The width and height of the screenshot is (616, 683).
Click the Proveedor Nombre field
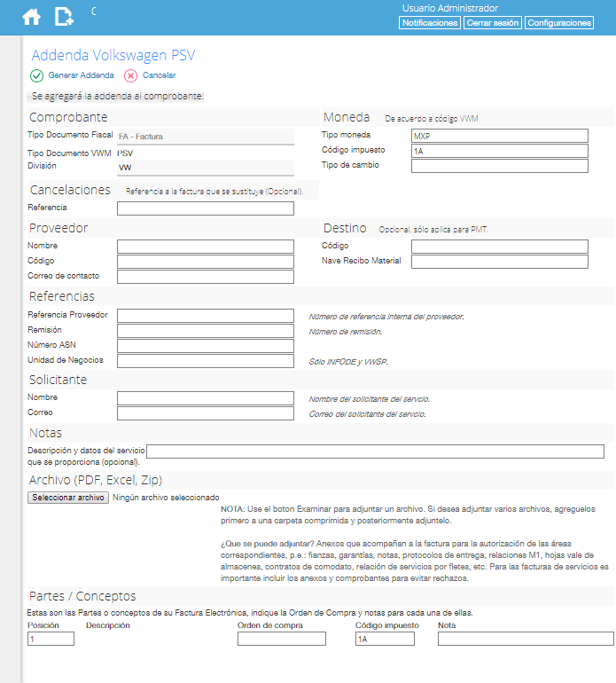point(206,247)
